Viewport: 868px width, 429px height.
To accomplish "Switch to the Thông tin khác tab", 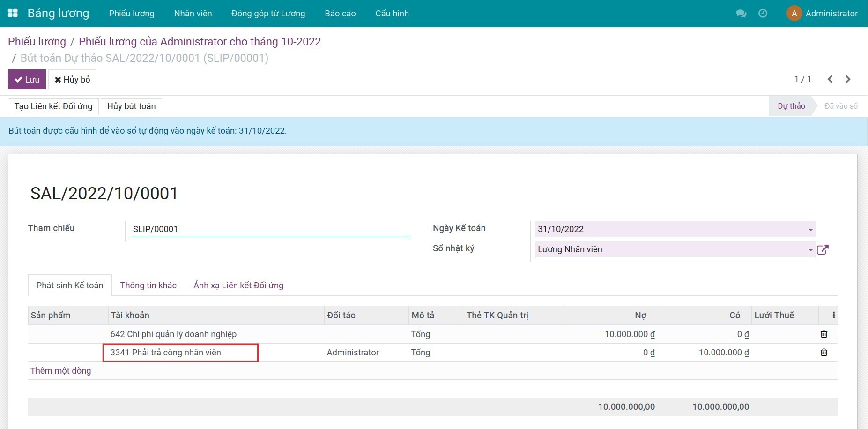I will coord(148,285).
